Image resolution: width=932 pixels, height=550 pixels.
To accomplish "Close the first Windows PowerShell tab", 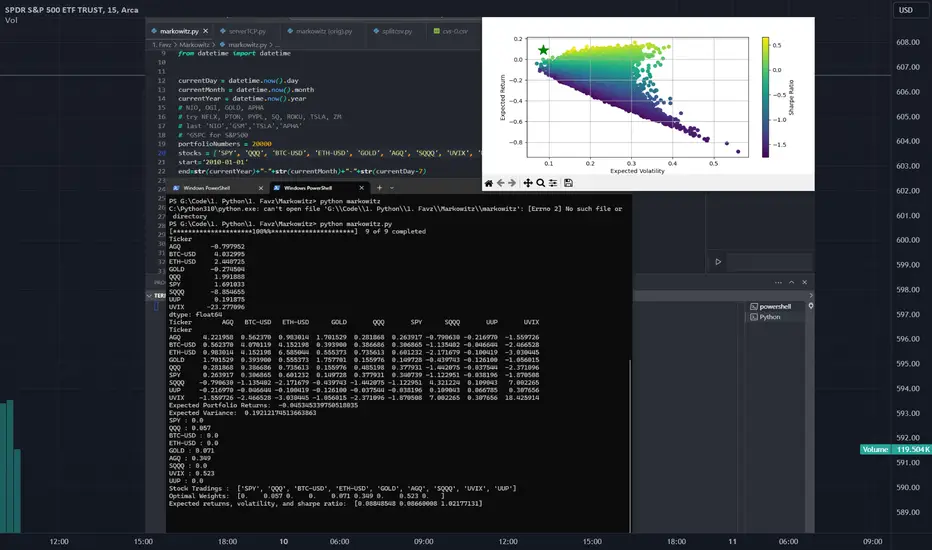I will (260, 188).
